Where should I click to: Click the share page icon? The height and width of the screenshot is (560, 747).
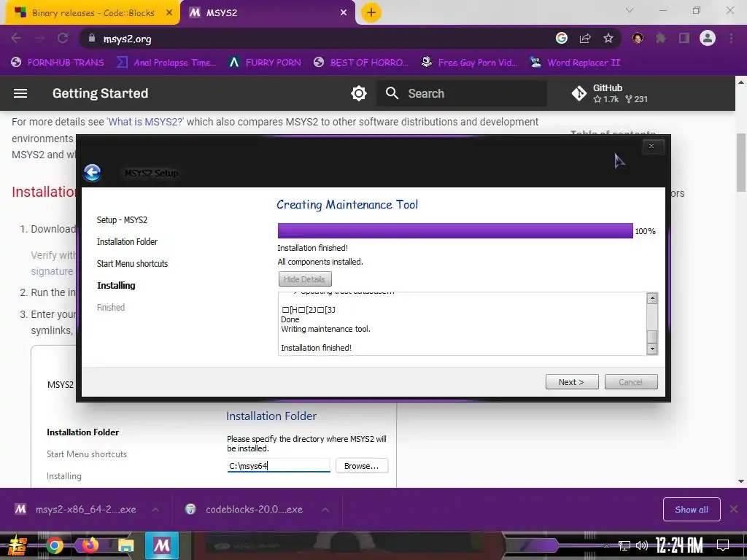(x=585, y=39)
